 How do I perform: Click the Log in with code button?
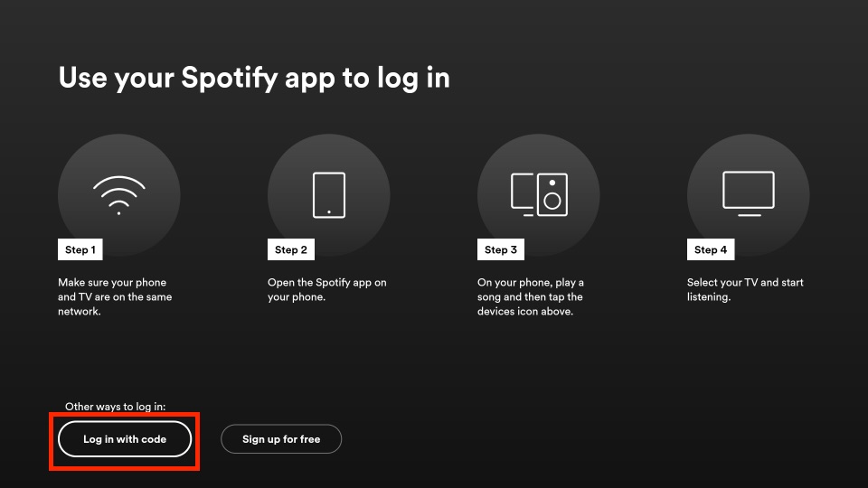point(125,439)
